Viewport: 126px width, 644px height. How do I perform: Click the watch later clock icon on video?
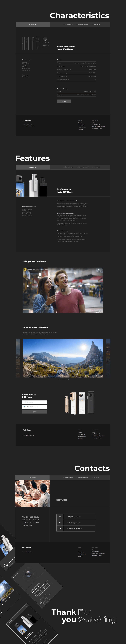pos(99,269)
